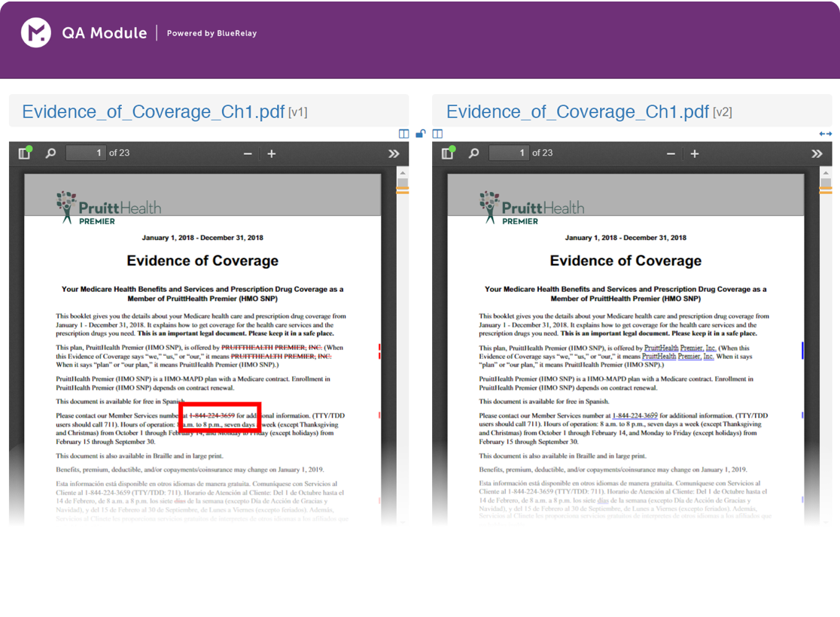Click the orange change marker in v1 scrollbar
This screenshot has height=617, width=840.
(403, 190)
